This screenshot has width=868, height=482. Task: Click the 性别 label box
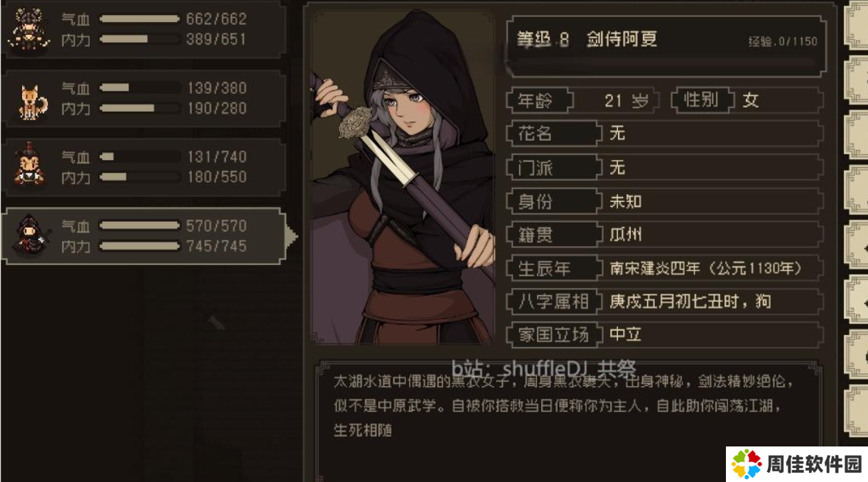tap(702, 100)
